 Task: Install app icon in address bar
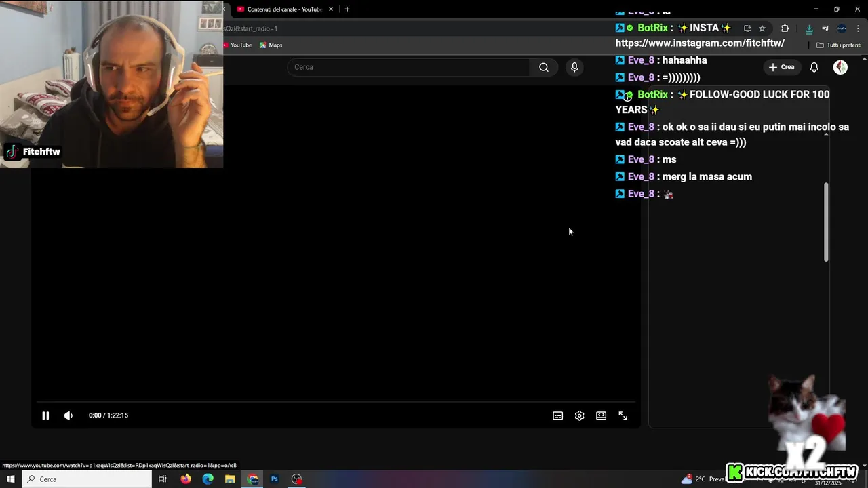click(x=747, y=28)
